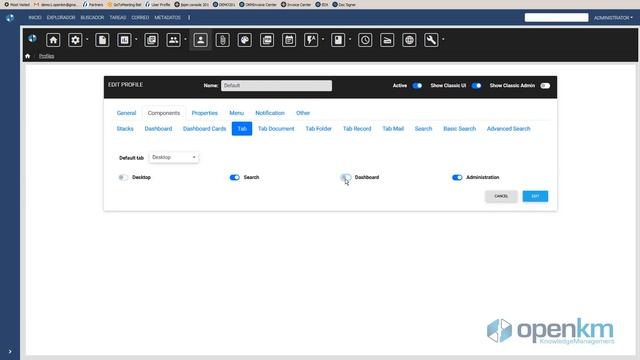
Task: Open the Stacks sub-tab
Action: tap(125, 129)
